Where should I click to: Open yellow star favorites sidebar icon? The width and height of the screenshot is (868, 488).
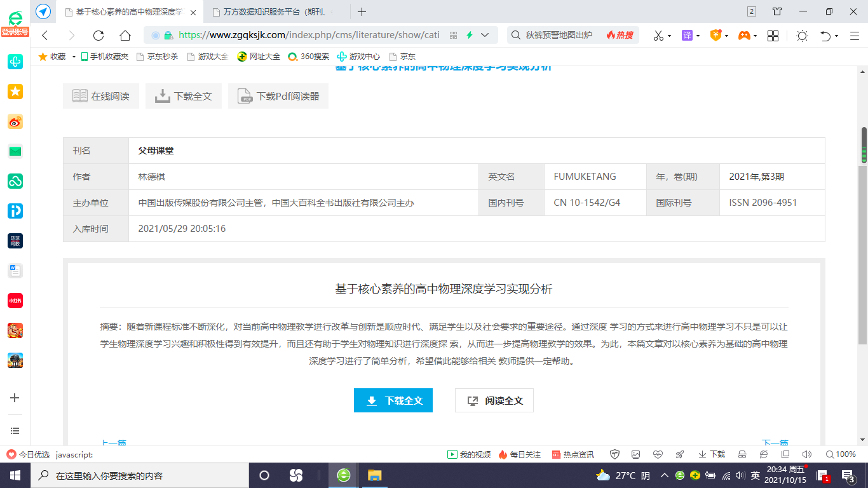[x=15, y=91]
